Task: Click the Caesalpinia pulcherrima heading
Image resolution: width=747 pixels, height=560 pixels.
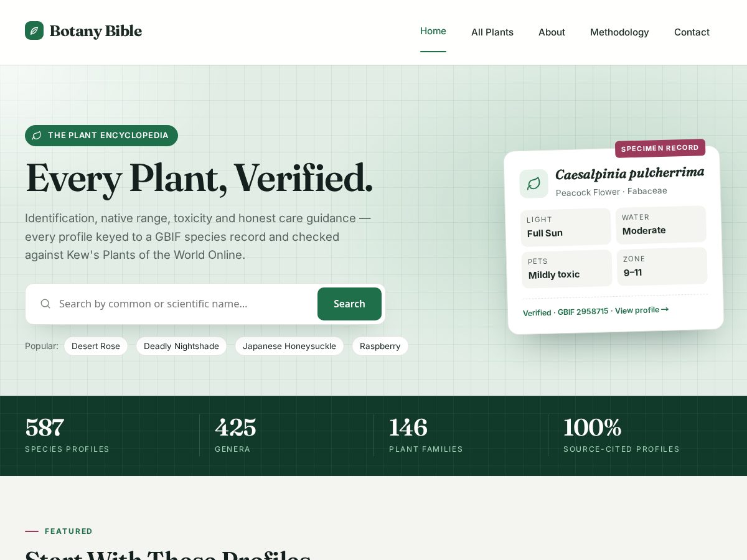Action: tap(630, 174)
